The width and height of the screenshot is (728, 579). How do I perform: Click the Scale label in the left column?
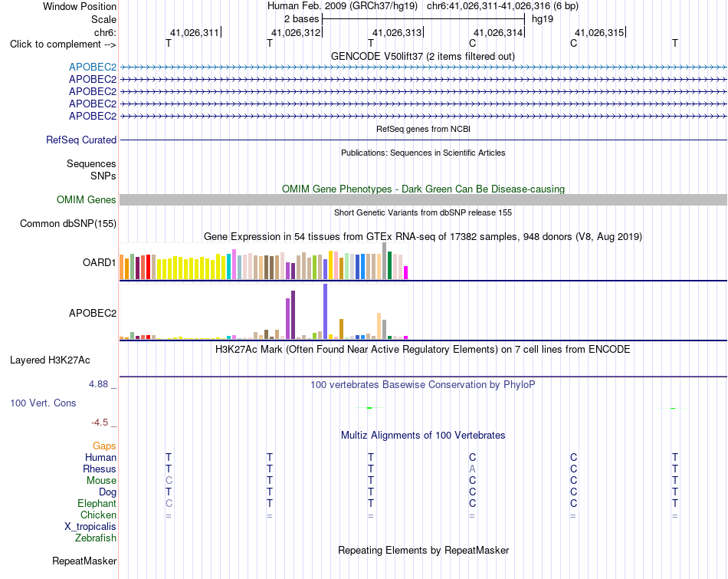103,19
